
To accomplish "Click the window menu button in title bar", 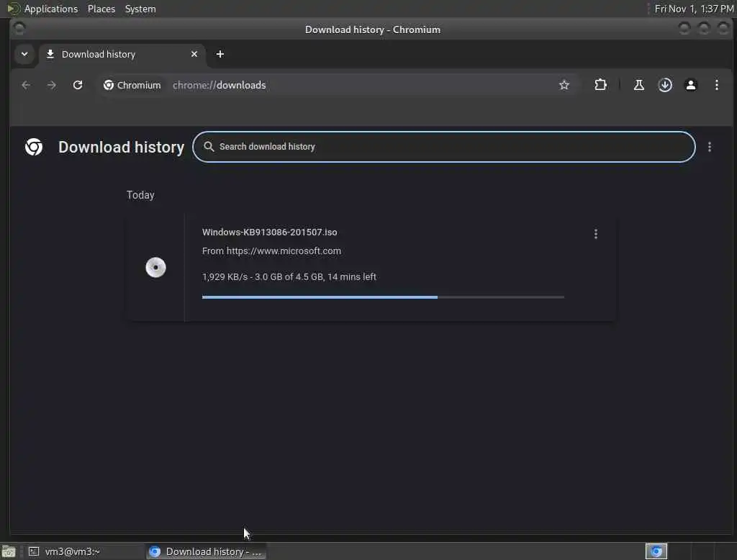I will (19, 30).
